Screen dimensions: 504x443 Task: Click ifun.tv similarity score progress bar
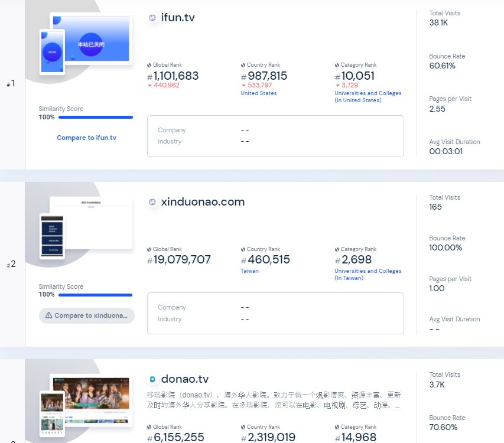tap(96, 118)
